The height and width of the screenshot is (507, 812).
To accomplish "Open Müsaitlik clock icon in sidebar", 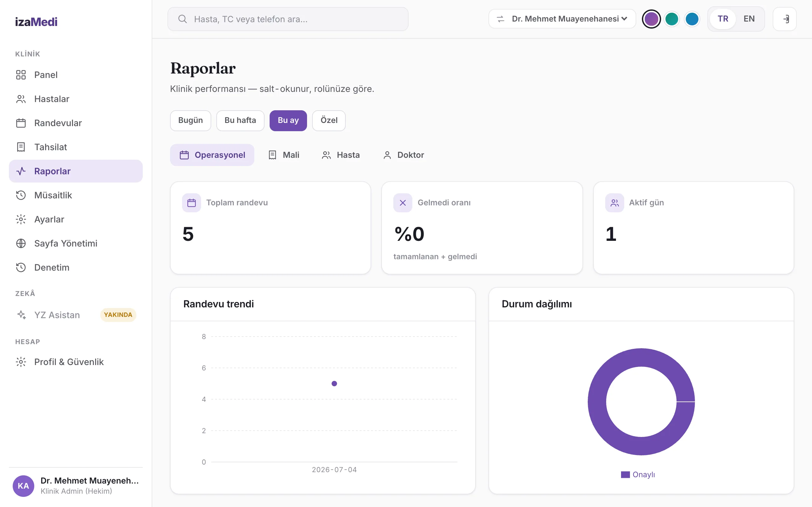I will click(x=21, y=195).
